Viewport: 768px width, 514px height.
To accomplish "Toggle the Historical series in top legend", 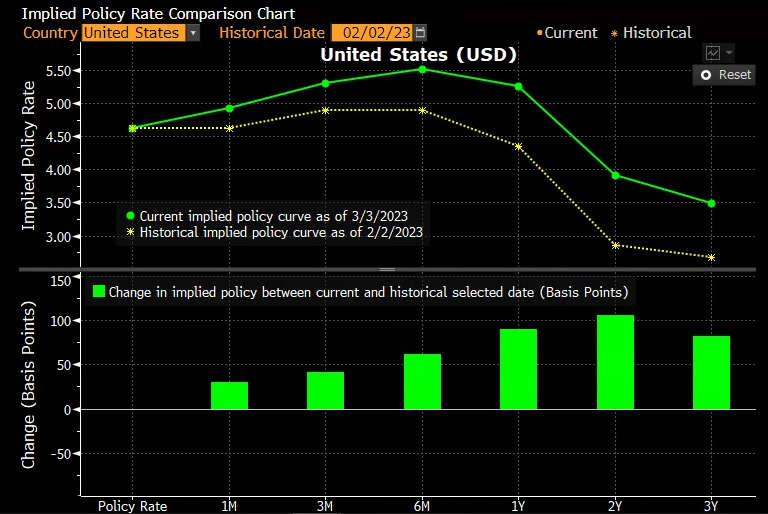I will (650, 33).
